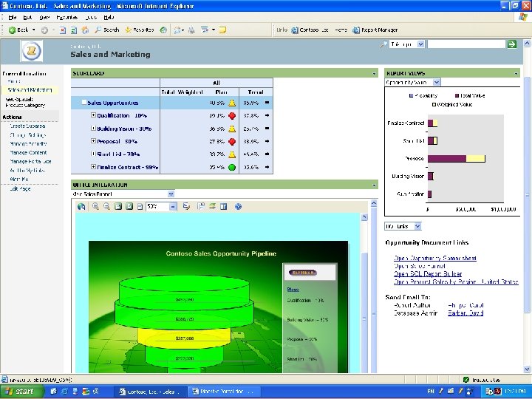Expand the Building Vision 30% row
This screenshot has width=532, height=399.
click(93, 128)
